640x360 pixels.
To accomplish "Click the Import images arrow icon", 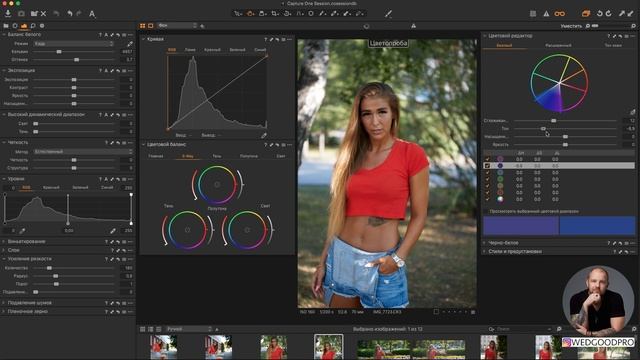I will [x=8, y=13].
